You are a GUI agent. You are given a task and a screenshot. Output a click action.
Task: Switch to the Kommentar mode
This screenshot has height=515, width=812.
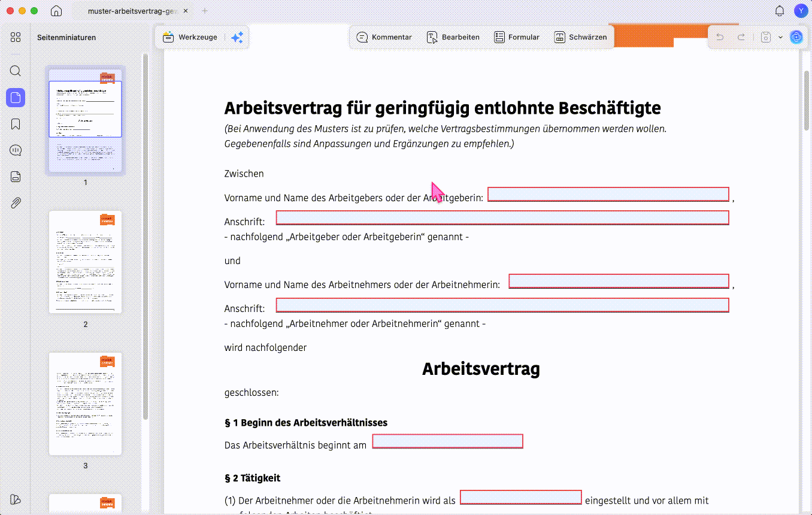[x=384, y=37]
